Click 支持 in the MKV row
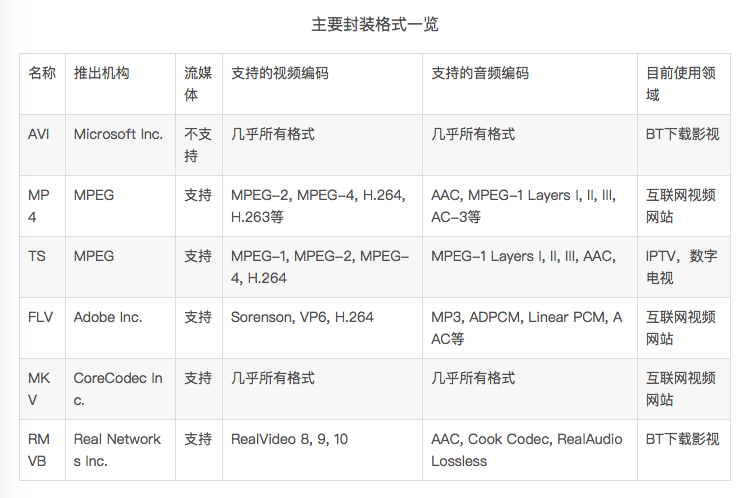Image resolution: width=748 pixels, height=498 pixels. (x=198, y=389)
